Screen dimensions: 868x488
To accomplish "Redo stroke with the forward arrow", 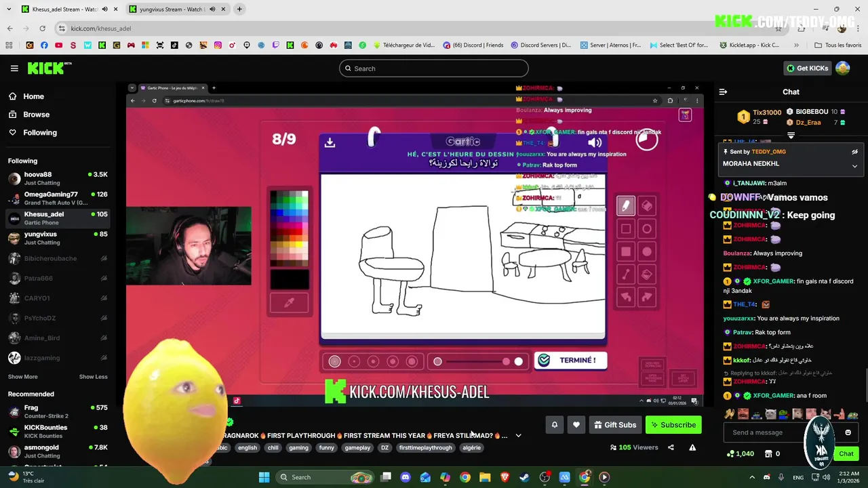I will click(x=647, y=297).
